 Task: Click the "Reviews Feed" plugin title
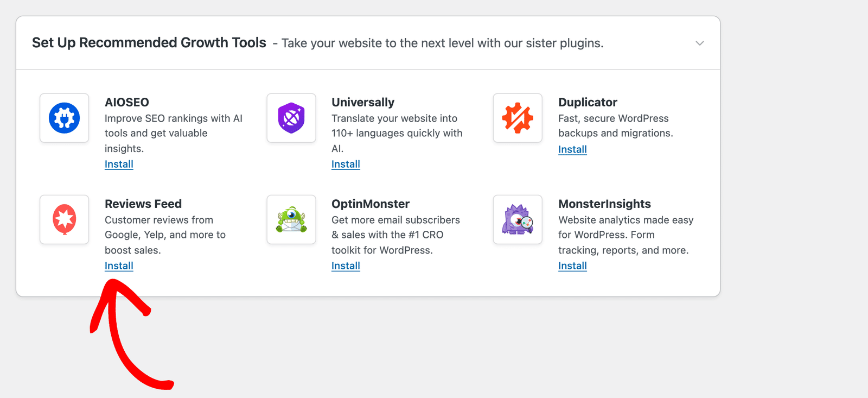tap(143, 204)
